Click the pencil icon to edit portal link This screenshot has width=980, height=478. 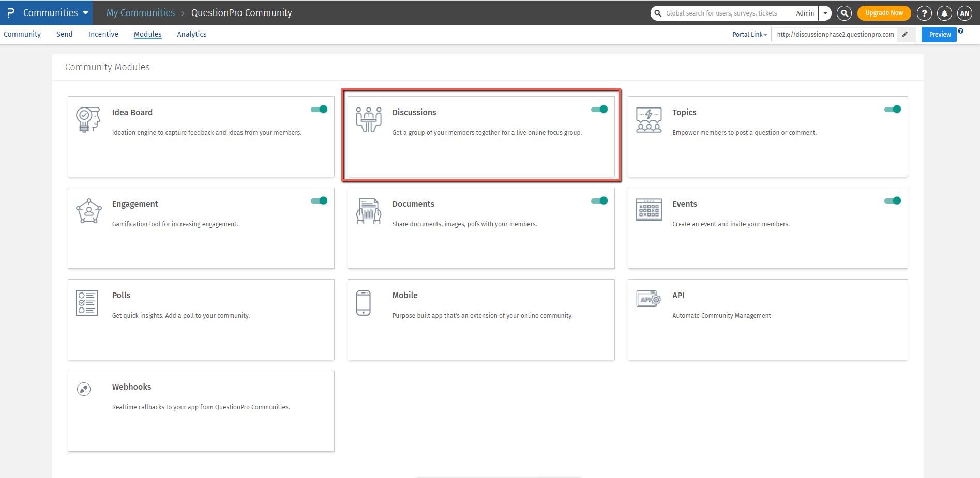[905, 35]
